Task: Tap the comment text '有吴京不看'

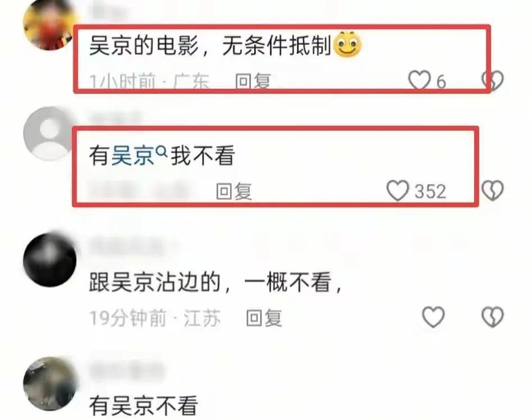Action: (143, 405)
